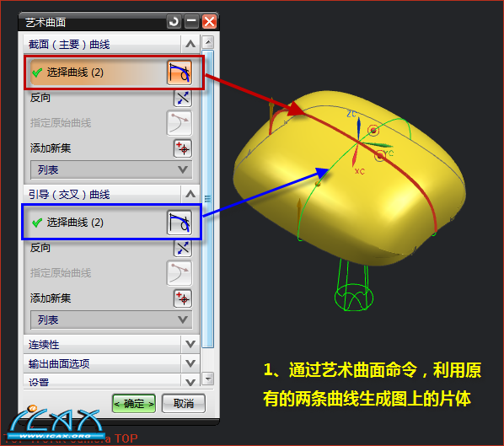
Task: Add new set for section curves
Action: tap(183, 148)
